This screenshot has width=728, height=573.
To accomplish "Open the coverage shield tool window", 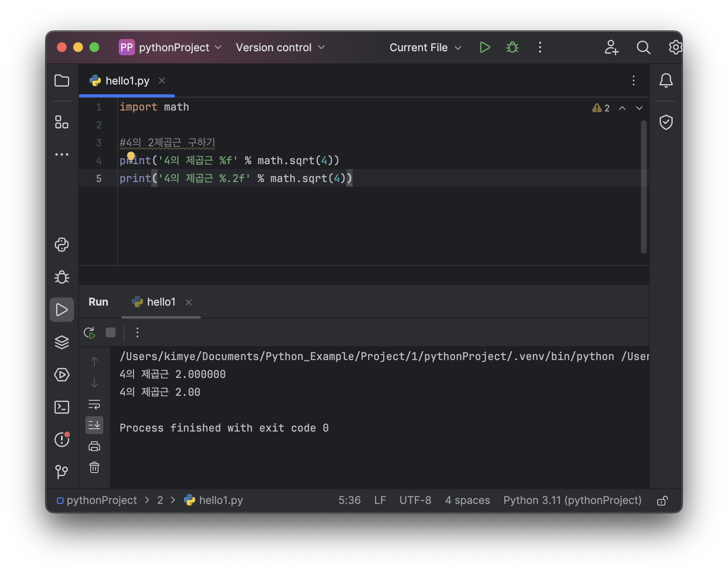I will pyautogui.click(x=666, y=122).
